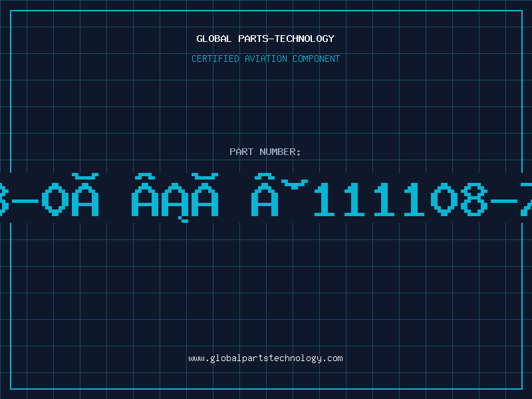This screenshot has height=399, width=532.
Task: Select the CERTIFIED AVIATION COMPONENT subtitle
Action: tap(265, 59)
